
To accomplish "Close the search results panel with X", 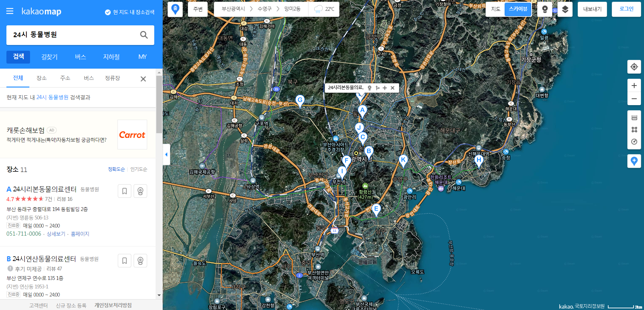I will pos(143,79).
